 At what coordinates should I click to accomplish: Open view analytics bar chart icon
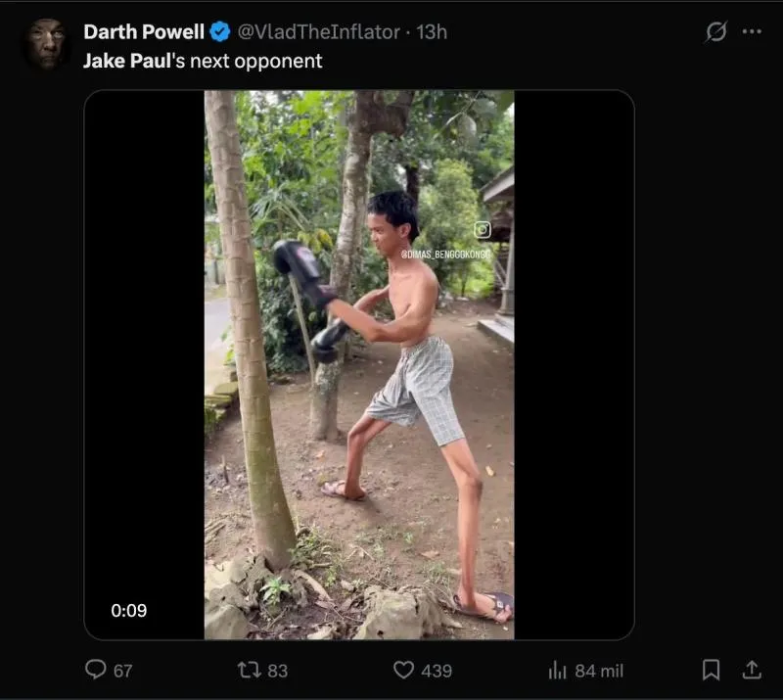point(558,670)
